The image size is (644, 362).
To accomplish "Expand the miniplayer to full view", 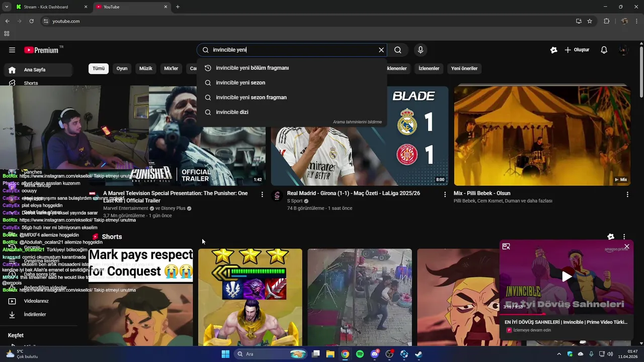I will [506, 246].
